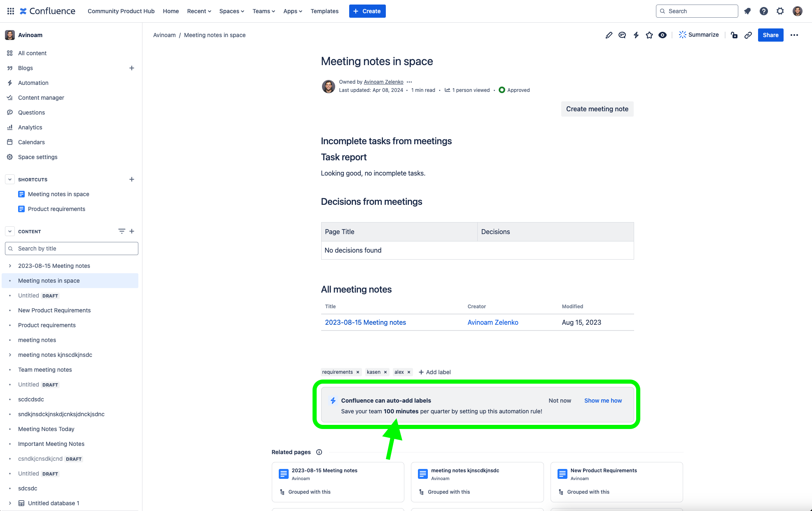Go to Home in top navigation

(x=171, y=11)
